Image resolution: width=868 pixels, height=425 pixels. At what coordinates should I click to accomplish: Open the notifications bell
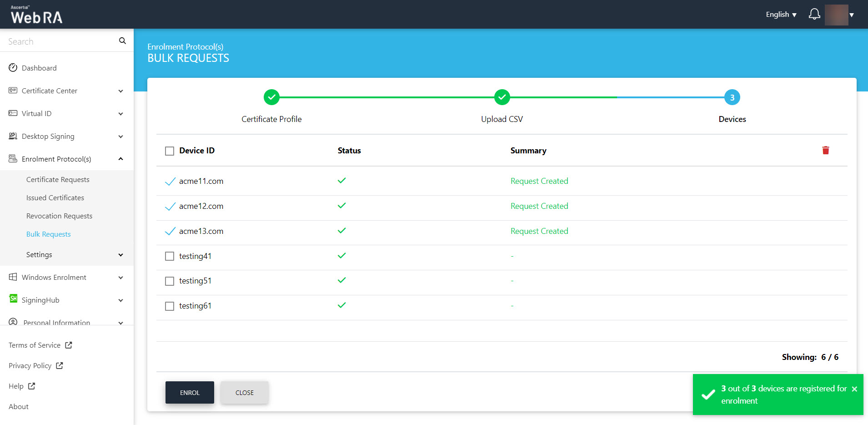pos(814,15)
